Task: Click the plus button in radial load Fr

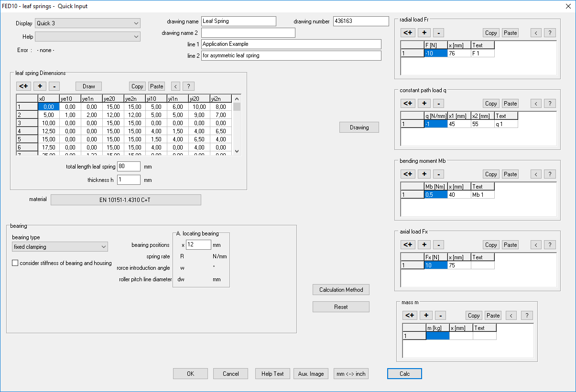Action: pos(424,33)
